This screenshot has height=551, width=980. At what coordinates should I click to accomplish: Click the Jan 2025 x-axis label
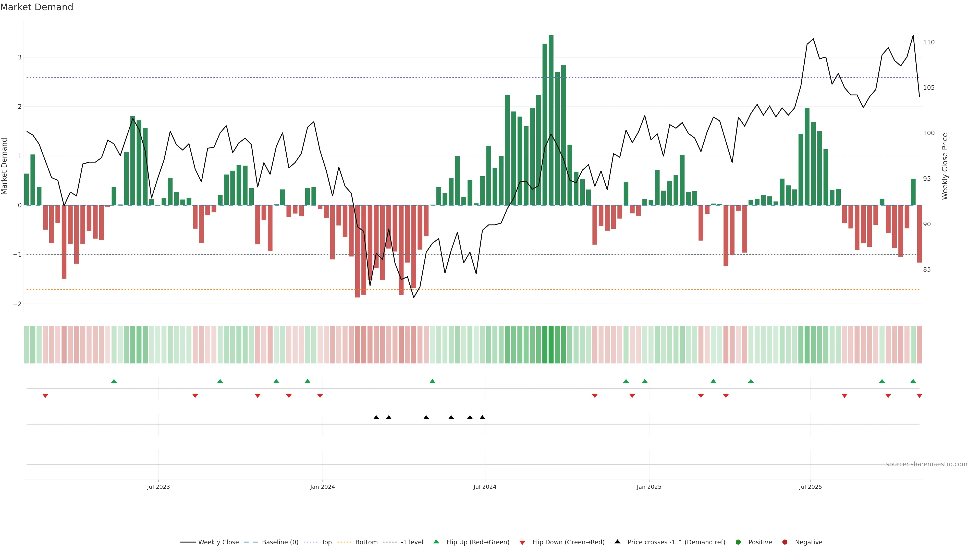point(649,487)
